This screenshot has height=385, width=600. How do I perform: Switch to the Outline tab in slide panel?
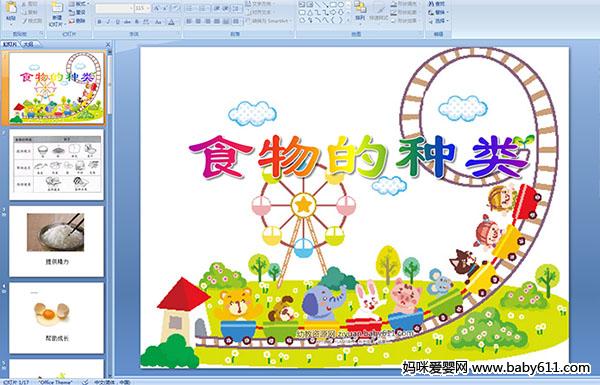click(x=28, y=44)
